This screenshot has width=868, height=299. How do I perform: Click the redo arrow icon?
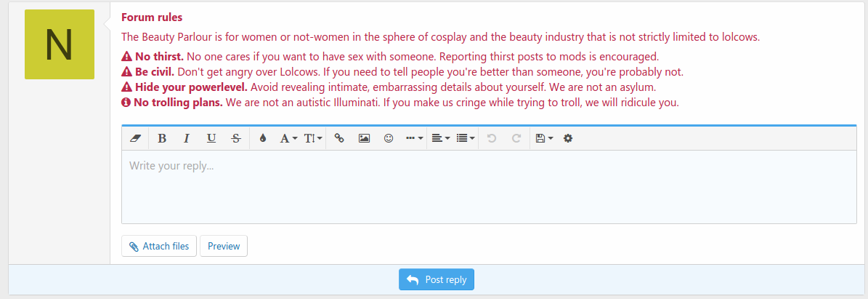coord(516,139)
